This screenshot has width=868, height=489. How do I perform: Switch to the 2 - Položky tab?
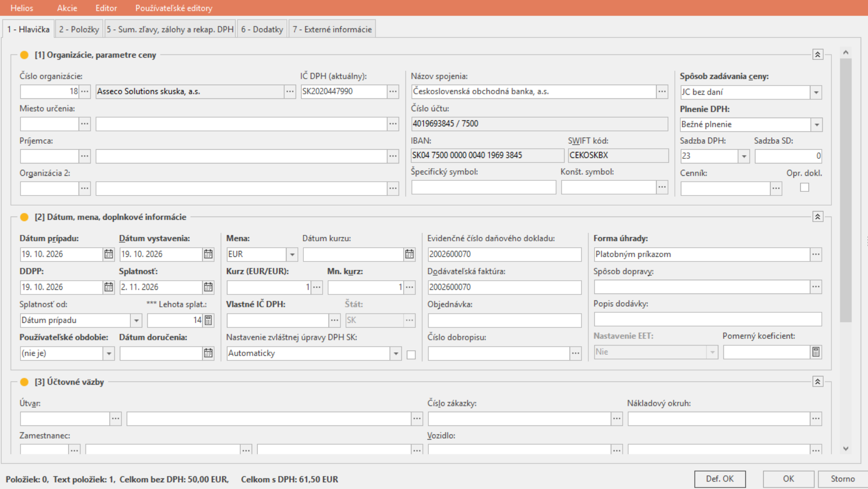[79, 29]
